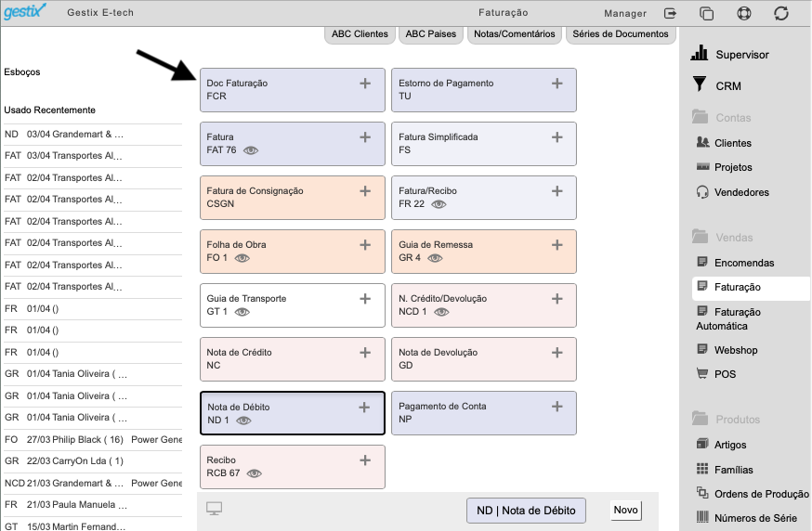
Task: Open the Séries de Documentos tab
Action: tap(621, 34)
